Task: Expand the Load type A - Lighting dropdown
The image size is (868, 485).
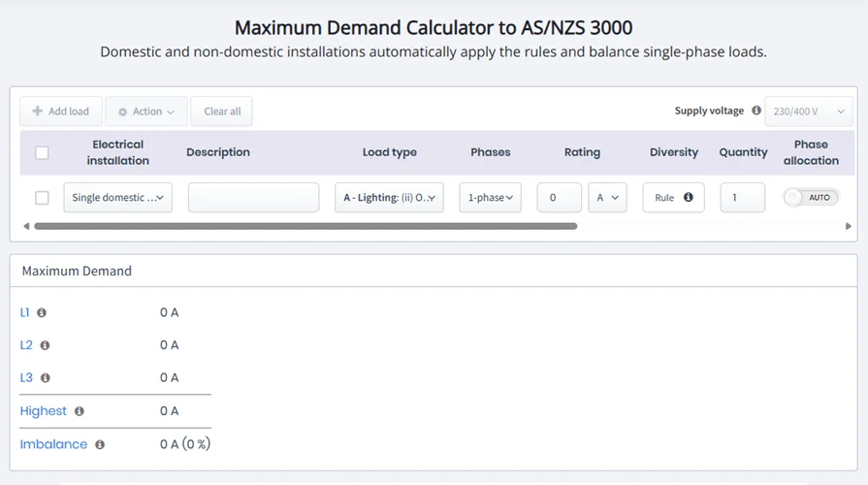Action: point(389,198)
